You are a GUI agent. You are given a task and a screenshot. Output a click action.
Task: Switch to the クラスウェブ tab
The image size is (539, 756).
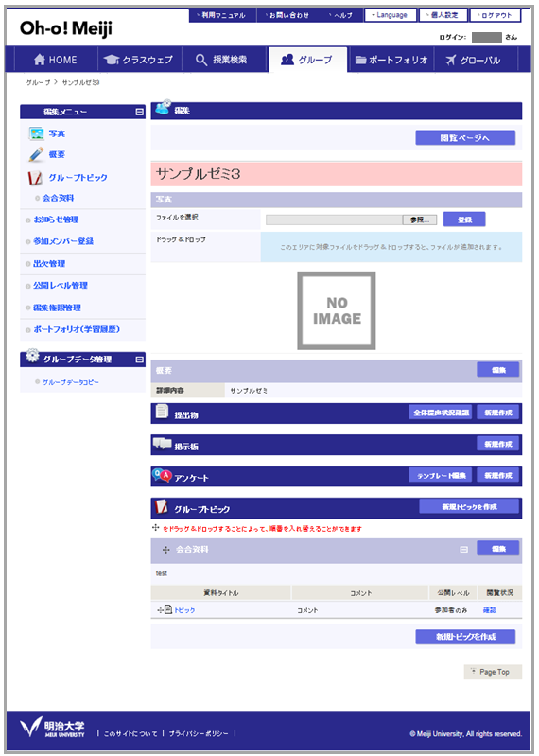pos(140,60)
